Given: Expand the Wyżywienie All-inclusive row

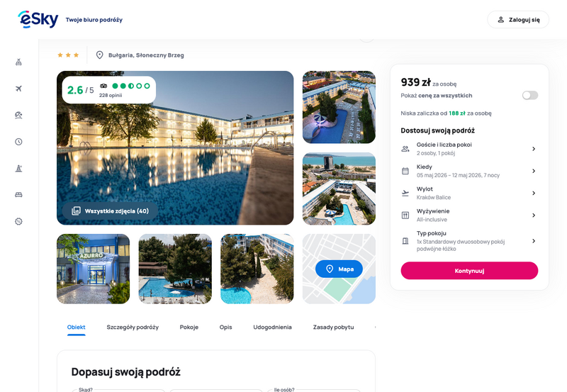Looking at the screenshot, I should click(x=469, y=215).
